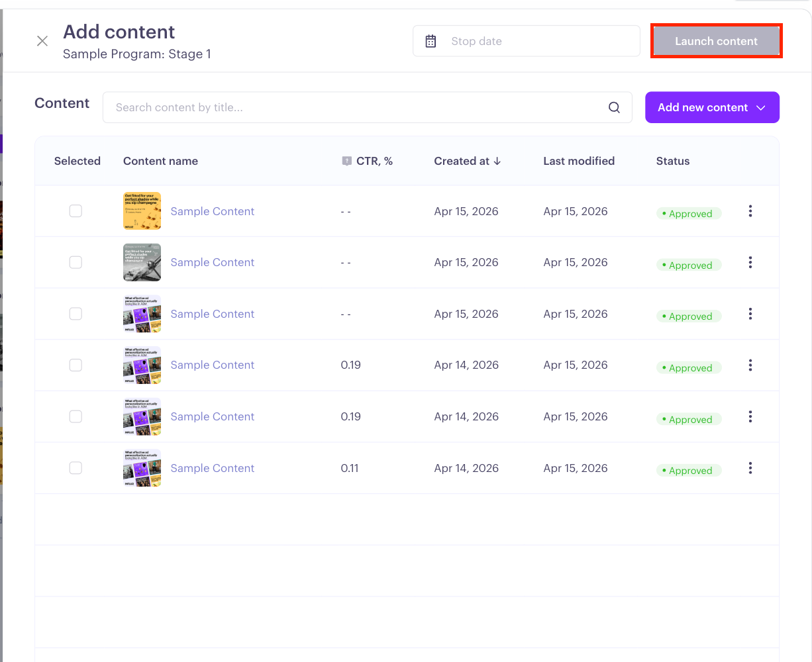Click the calendar icon beside Stop date
This screenshot has width=812, height=662.
pos(431,41)
